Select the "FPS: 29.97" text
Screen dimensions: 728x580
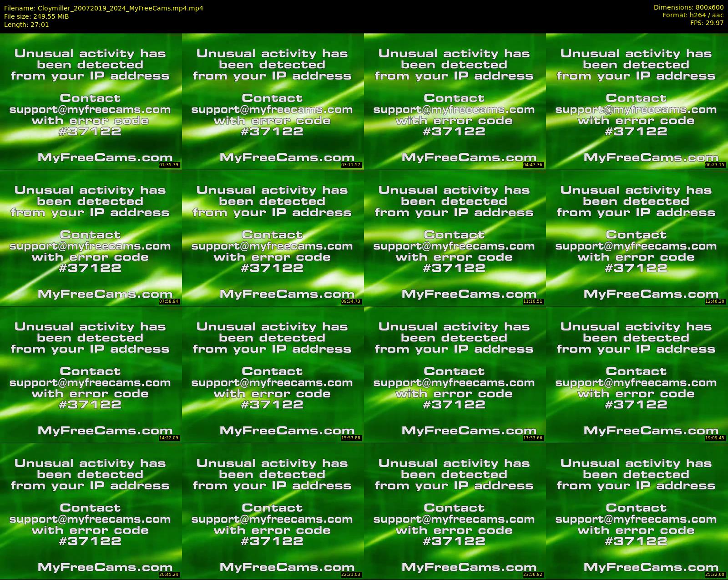pyautogui.click(x=707, y=23)
